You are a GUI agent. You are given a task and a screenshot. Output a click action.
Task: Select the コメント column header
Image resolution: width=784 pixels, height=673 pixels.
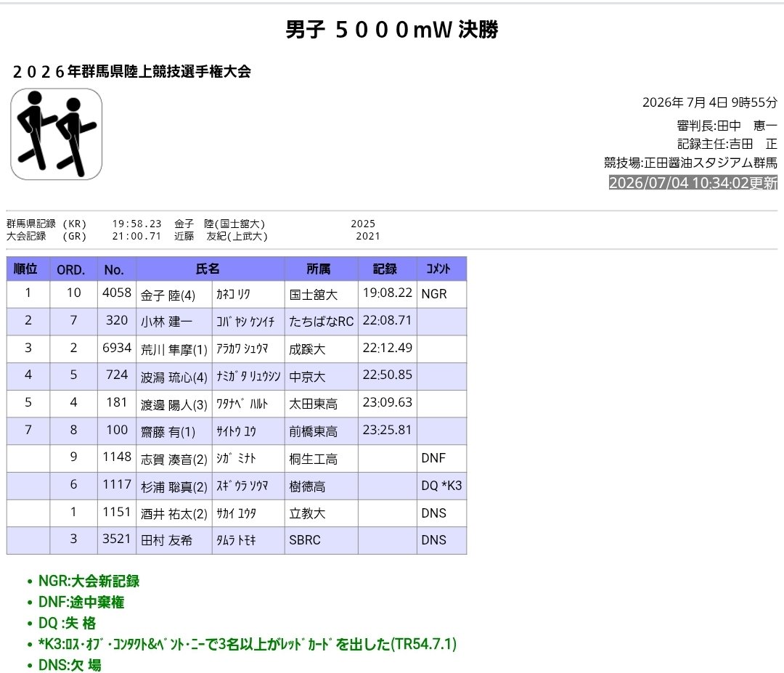[x=441, y=269]
